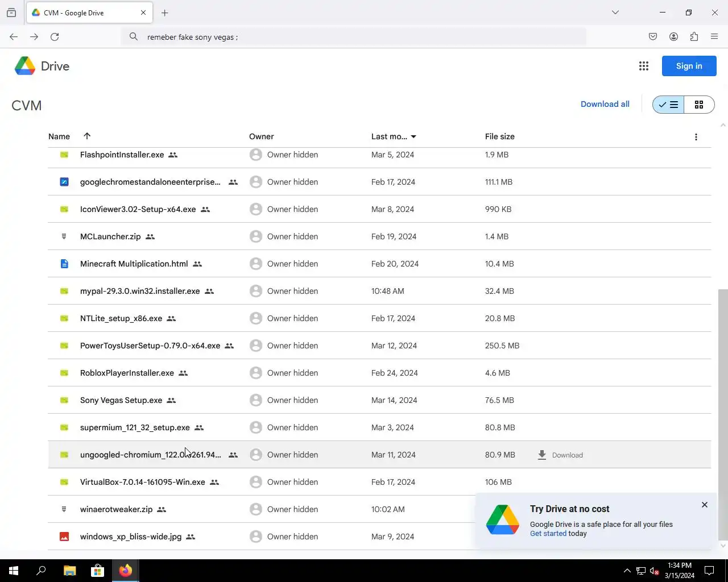Click the browser forward arrow
The height and width of the screenshot is (582, 728).
tap(34, 37)
